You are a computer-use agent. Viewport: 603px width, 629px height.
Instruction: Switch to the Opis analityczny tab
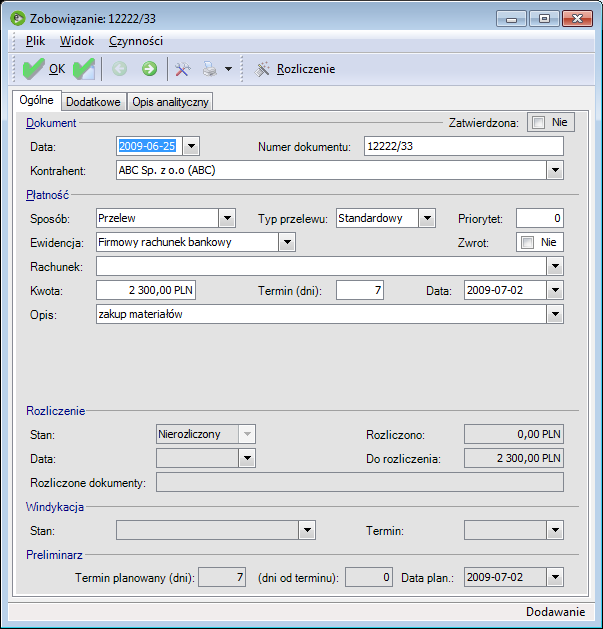tap(170, 102)
